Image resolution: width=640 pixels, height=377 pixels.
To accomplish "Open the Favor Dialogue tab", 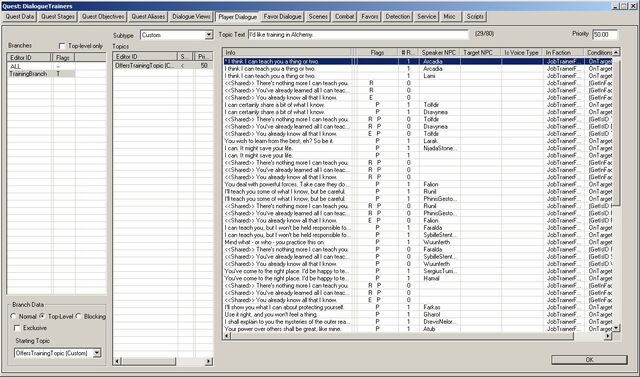I will point(282,17).
